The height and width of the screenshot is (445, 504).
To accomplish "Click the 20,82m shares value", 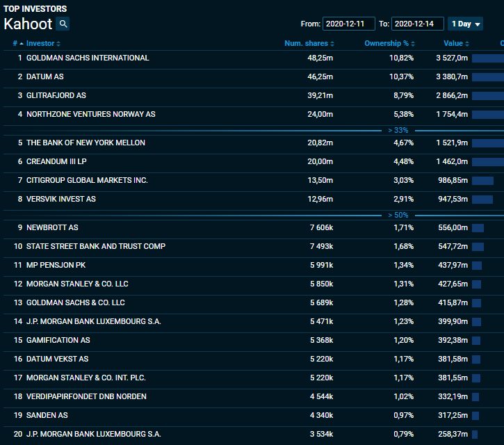I will (320, 143).
